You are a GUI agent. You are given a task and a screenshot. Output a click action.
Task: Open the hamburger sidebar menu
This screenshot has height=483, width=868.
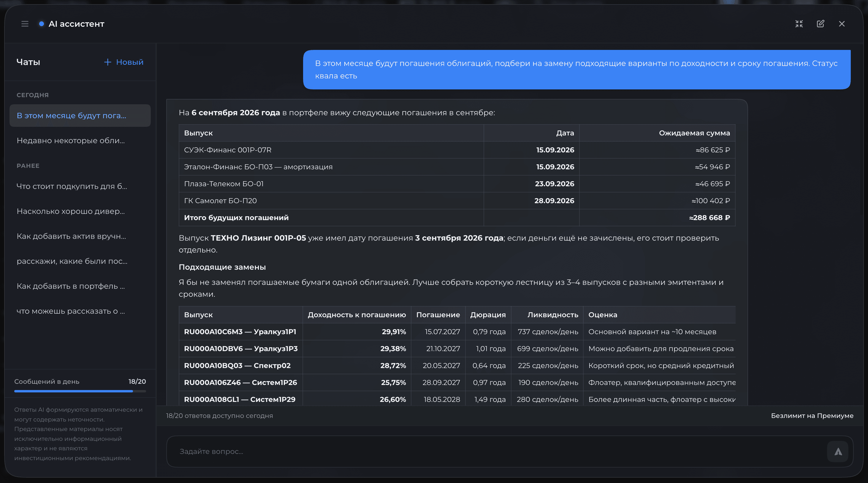[x=25, y=24]
